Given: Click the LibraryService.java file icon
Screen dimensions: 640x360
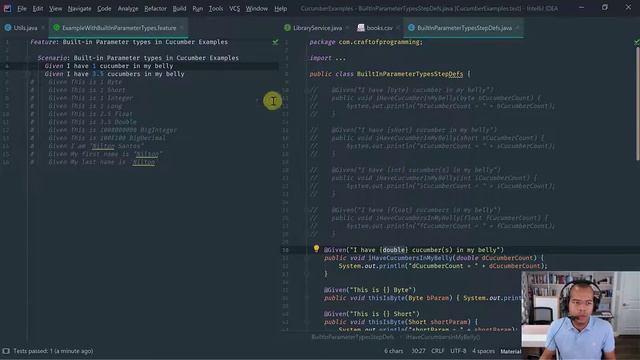Looking at the screenshot, I should [287, 28].
